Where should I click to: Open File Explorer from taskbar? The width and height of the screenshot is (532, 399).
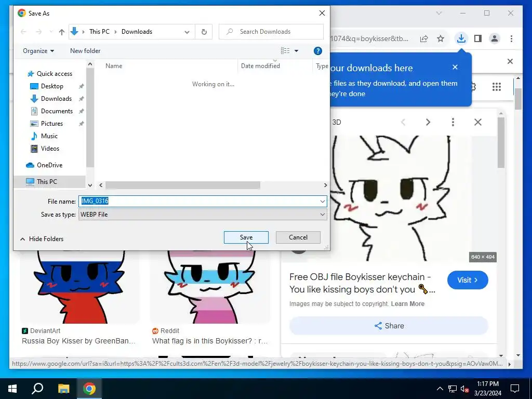[x=63, y=389]
